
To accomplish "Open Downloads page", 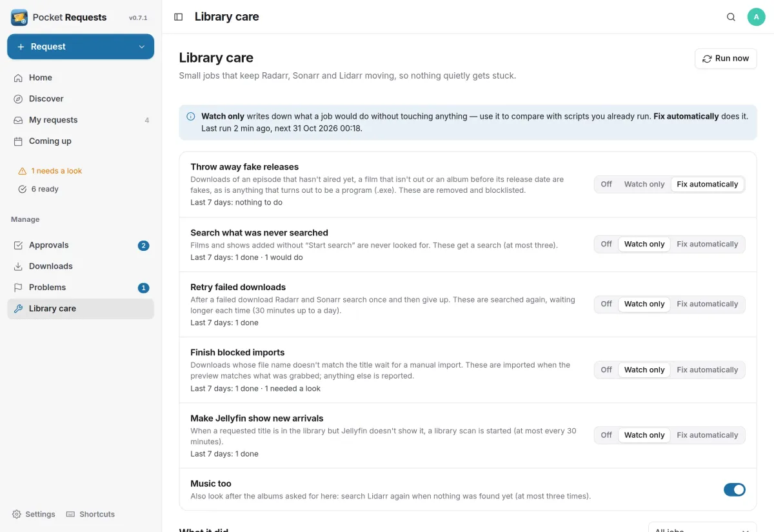I will click(x=81, y=266).
